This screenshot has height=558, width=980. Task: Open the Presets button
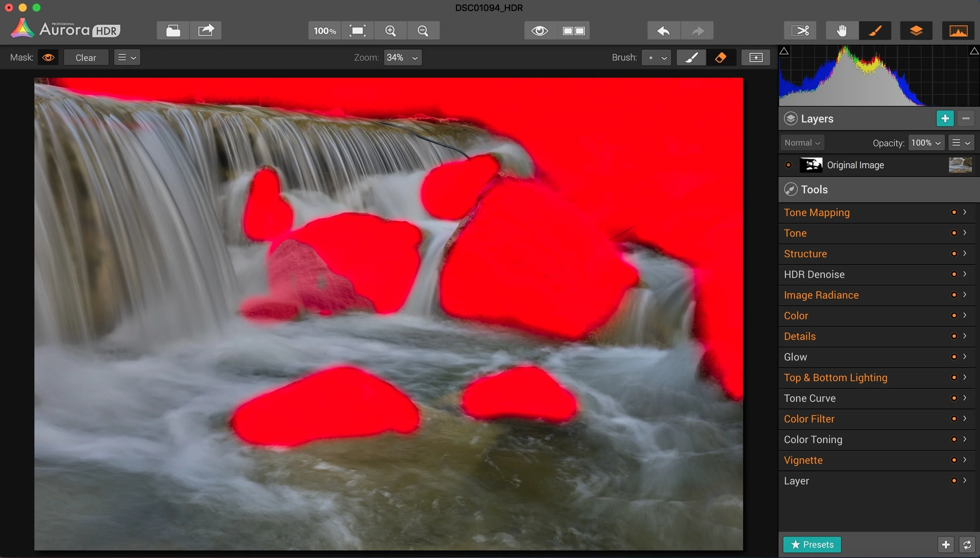812,544
